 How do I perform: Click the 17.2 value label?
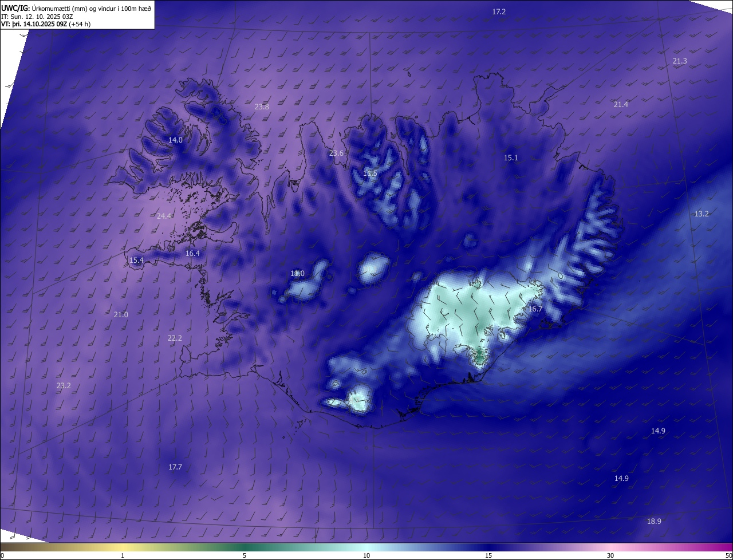pyautogui.click(x=499, y=11)
